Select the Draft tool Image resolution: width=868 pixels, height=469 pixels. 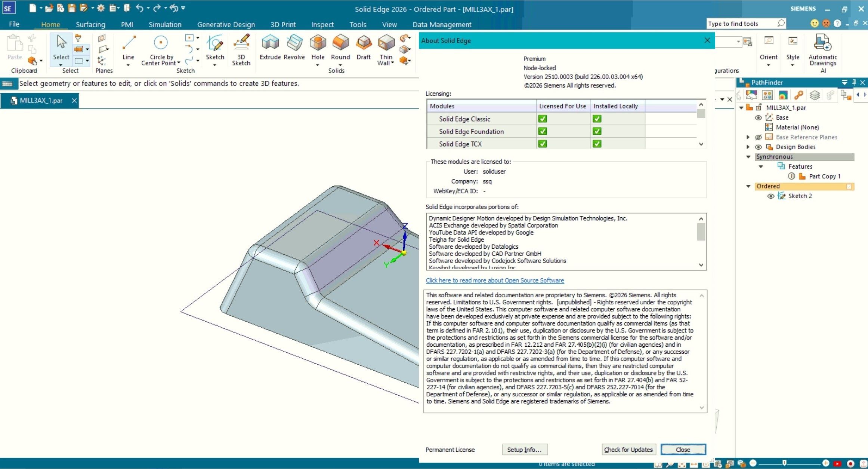click(363, 47)
